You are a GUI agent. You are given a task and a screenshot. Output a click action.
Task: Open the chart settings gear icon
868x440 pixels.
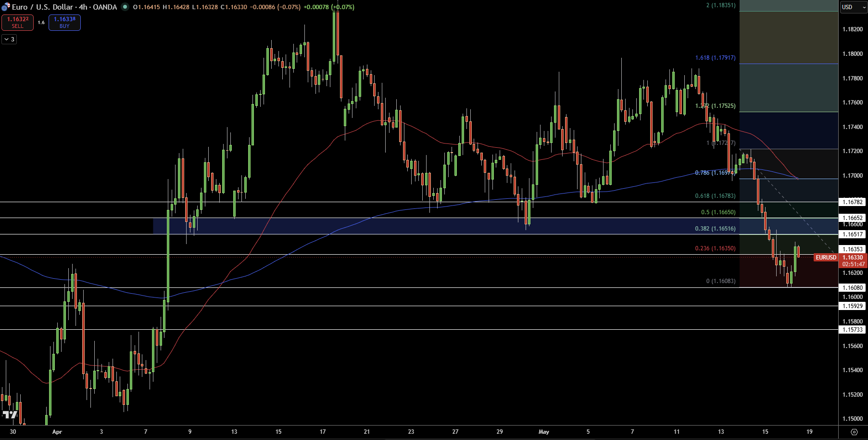tap(854, 432)
